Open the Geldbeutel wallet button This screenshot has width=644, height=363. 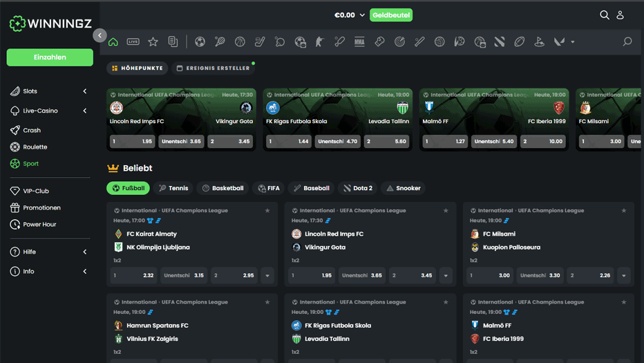coord(391,15)
